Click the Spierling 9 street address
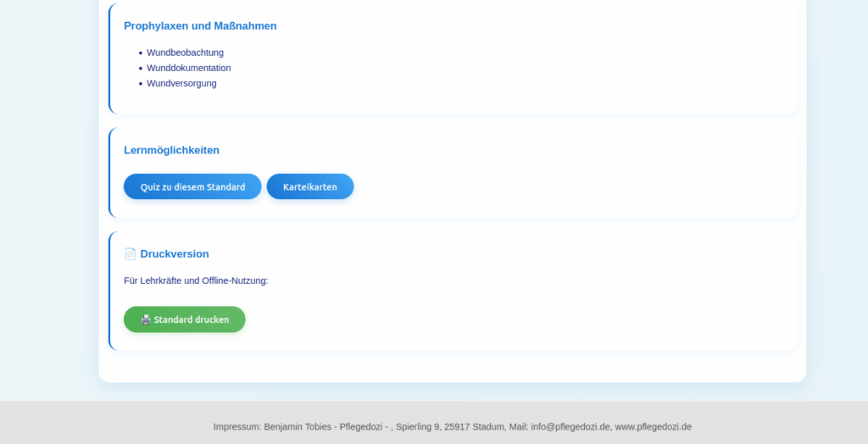The image size is (868, 444). (418, 427)
